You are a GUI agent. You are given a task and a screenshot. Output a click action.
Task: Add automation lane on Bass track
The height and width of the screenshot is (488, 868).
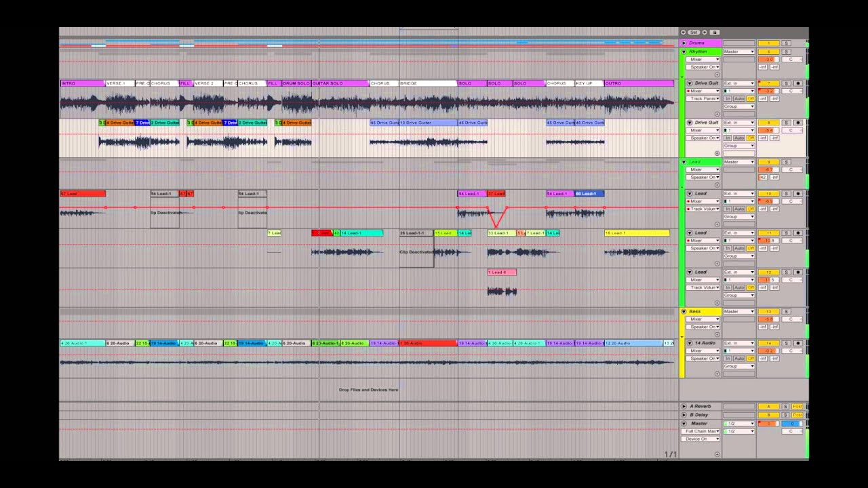tap(717, 334)
